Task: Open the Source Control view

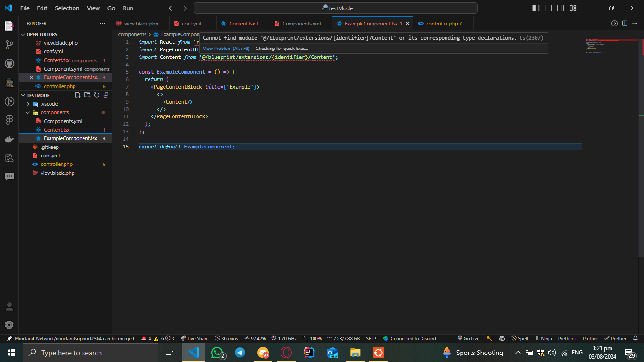Action: click(x=9, y=45)
